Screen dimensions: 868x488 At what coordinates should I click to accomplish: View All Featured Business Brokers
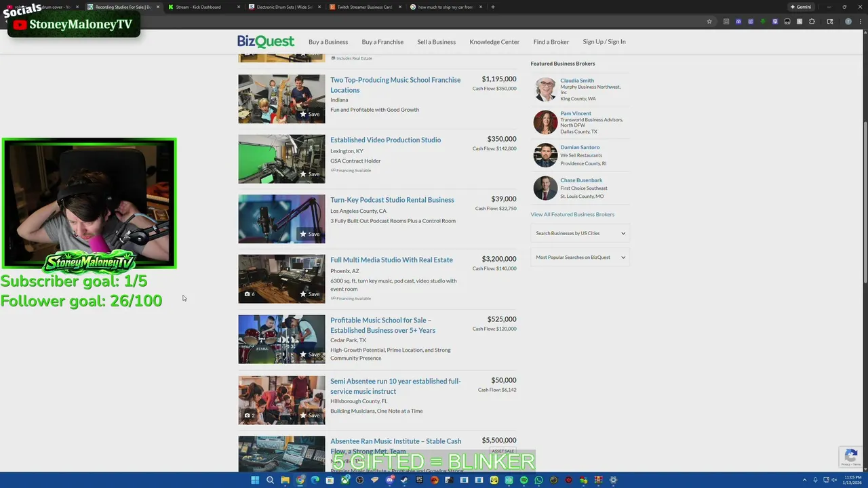572,214
